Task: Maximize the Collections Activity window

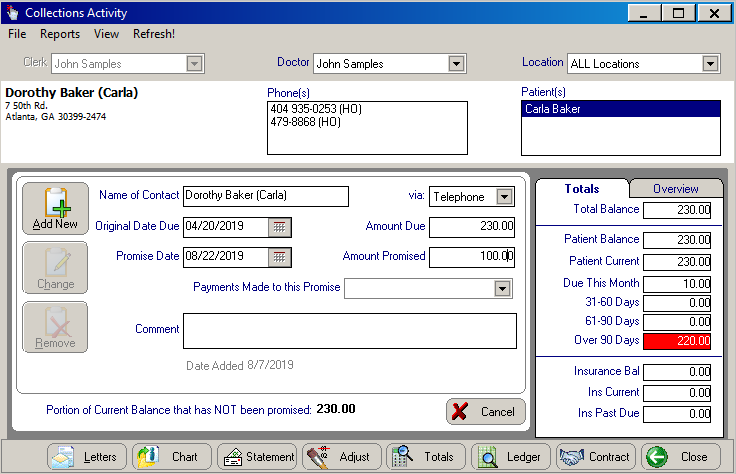Action: pyautogui.click(x=678, y=13)
